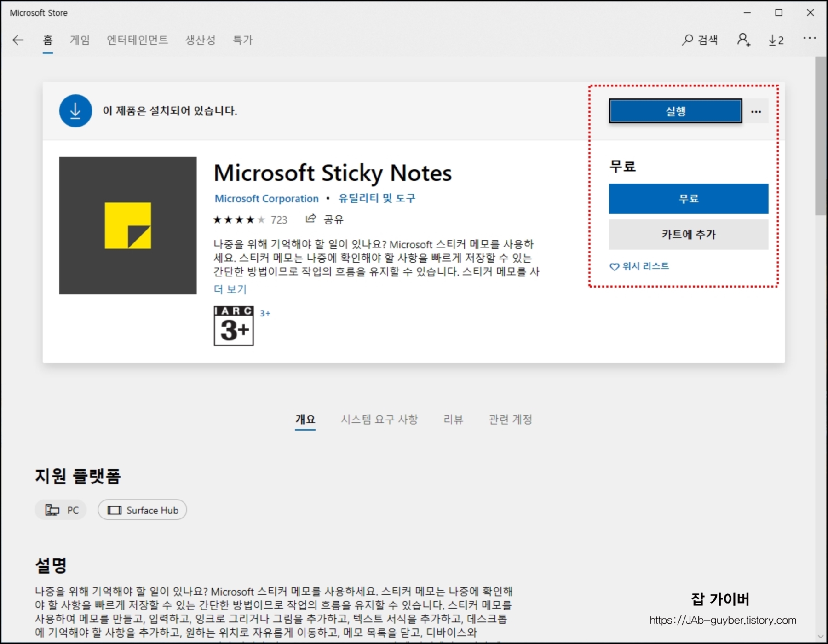
Task: Launch the app with 실행 button
Action: point(675,111)
